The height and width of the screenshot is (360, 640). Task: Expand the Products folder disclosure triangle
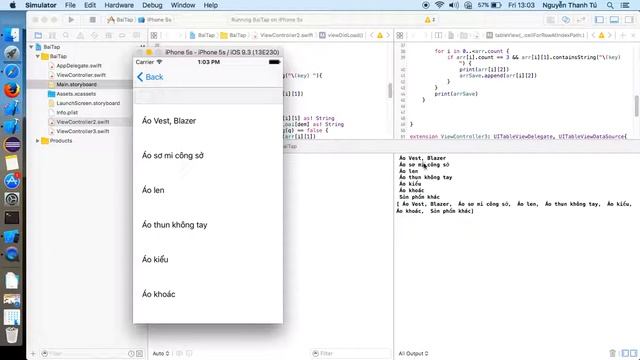pyautogui.click(x=38, y=141)
